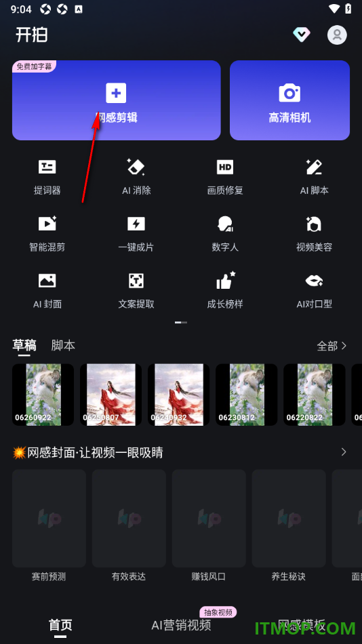Select the 养生秘诀 cover template
This screenshot has height=644, width=362.
(289, 526)
